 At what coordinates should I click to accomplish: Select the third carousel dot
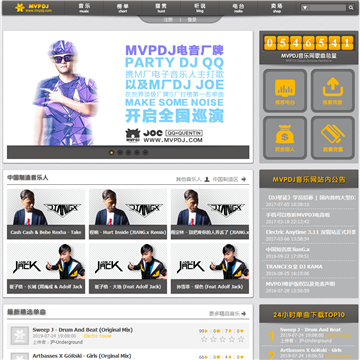pos(128,152)
